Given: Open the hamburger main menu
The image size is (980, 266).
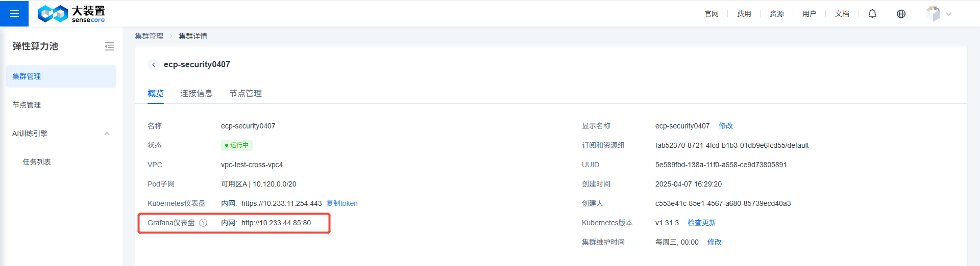Looking at the screenshot, I should (x=14, y=14).
